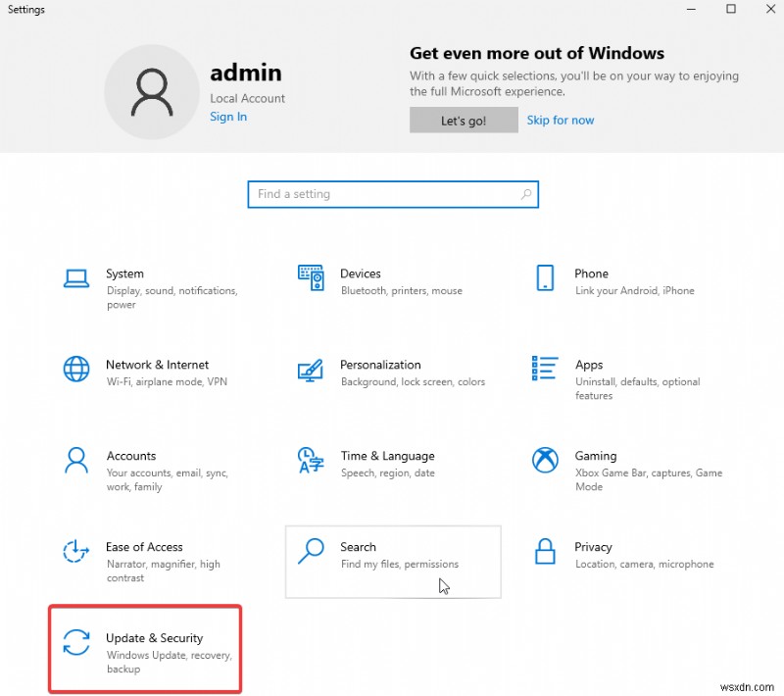Click the Sign In link under admin
This screenshot has width=784, height=696.
(228, 117)
